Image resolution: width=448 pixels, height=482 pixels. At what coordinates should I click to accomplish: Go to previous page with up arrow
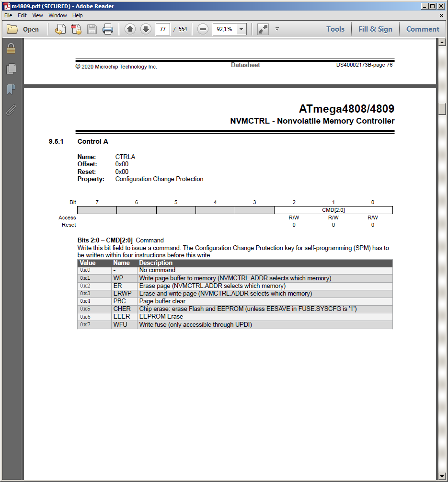[130, 29]
